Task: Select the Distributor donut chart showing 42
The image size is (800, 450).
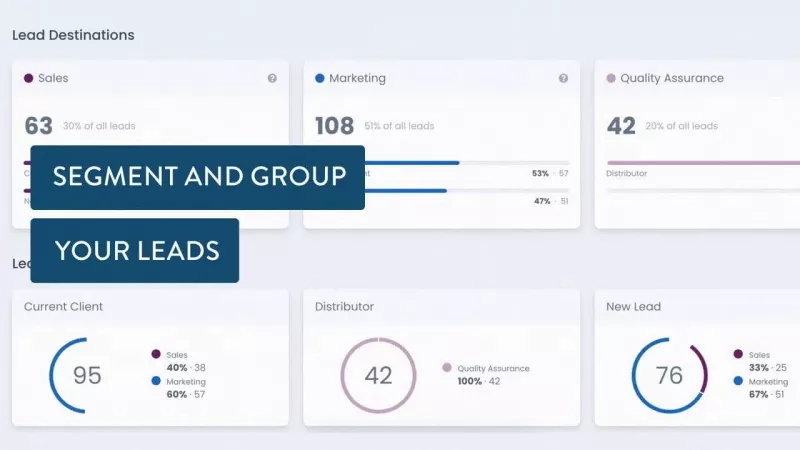Action: pyautogui.click(x=378, y=376)
